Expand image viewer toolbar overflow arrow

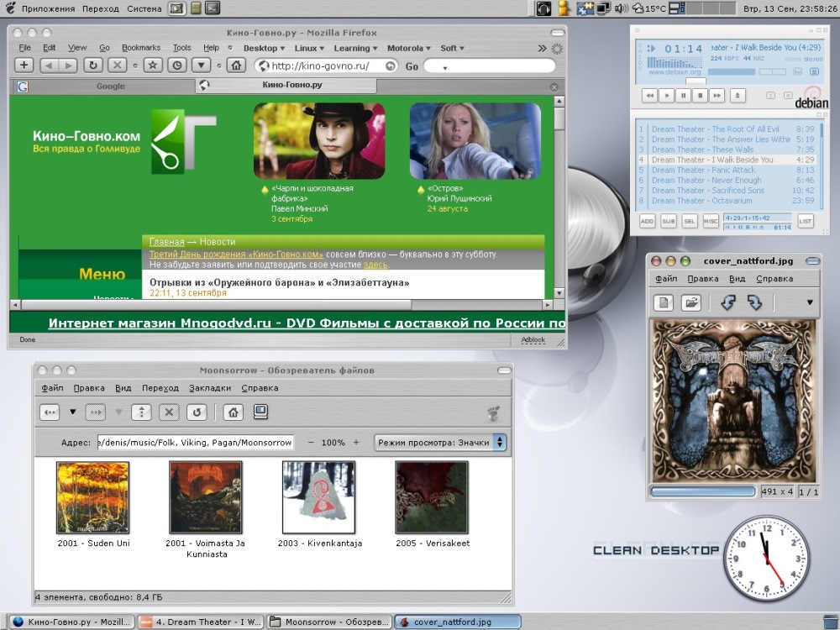[x=810, y=302]
